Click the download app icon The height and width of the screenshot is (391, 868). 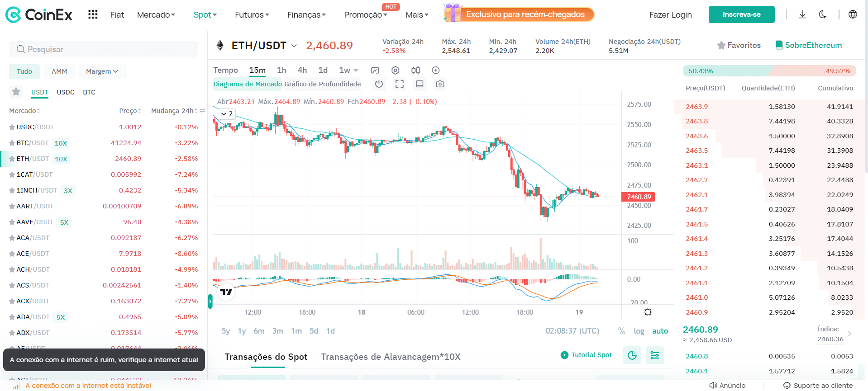pos(802,14)
